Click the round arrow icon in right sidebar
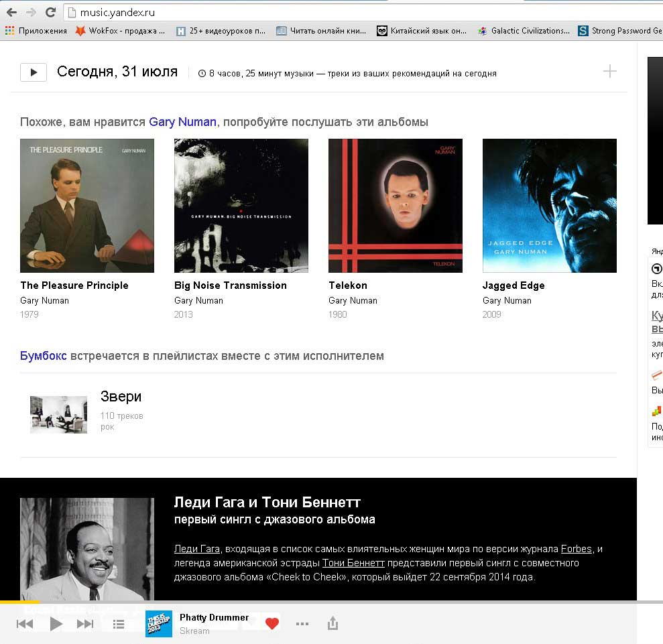This screenshot has width=663, height=644. pyautogui.click(x=657, y=269)
